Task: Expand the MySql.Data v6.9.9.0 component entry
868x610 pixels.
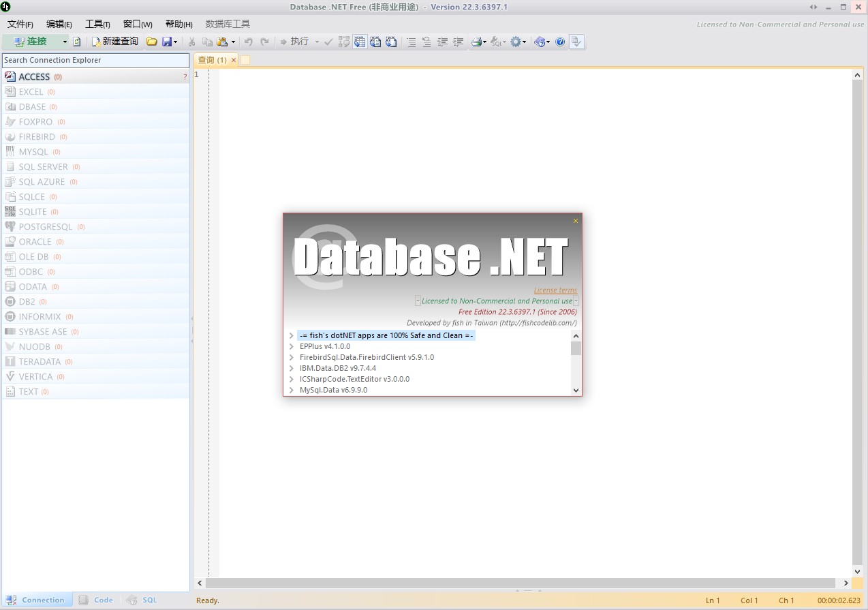Action: (x=292, y=390)
